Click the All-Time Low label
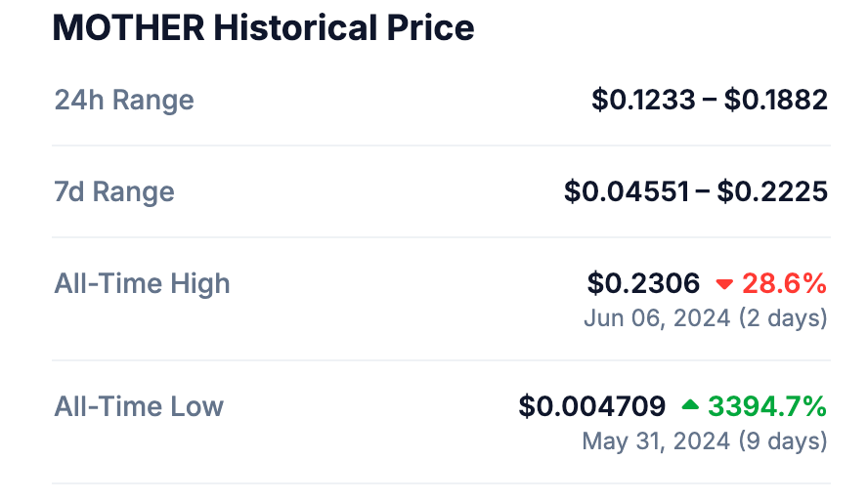 point(139,406)
